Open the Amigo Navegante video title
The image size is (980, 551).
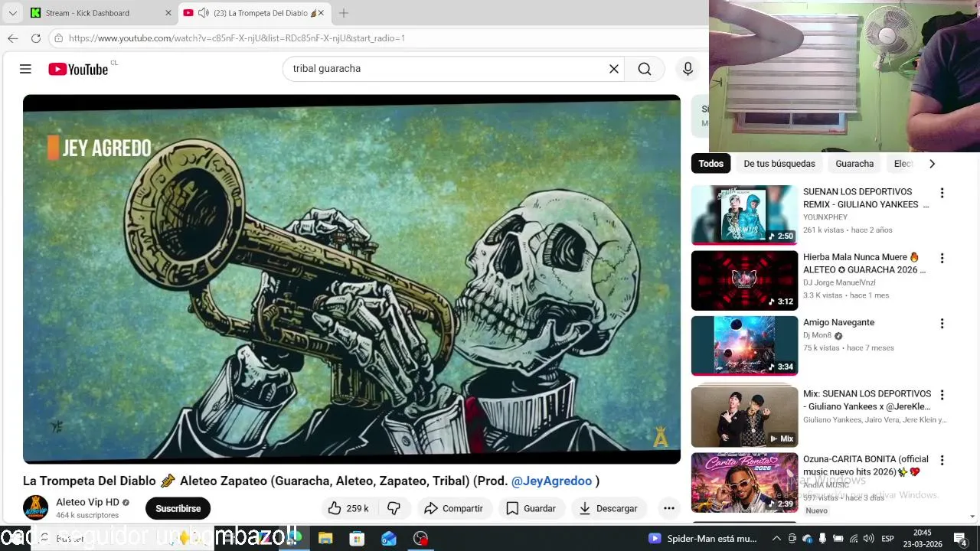point(838,322)
